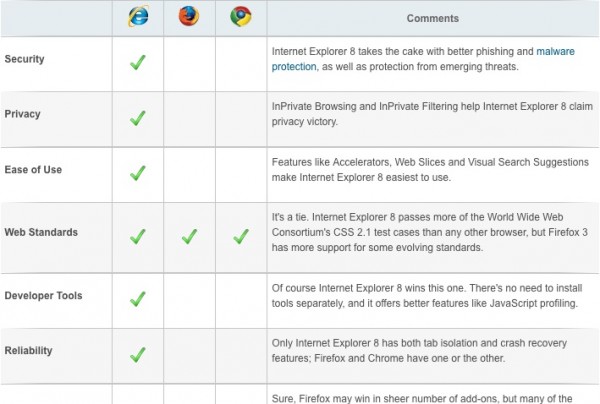This screenshot has height=404, width=600.
Task: Click the Chrome logo in header
Action: pos(241,16)
